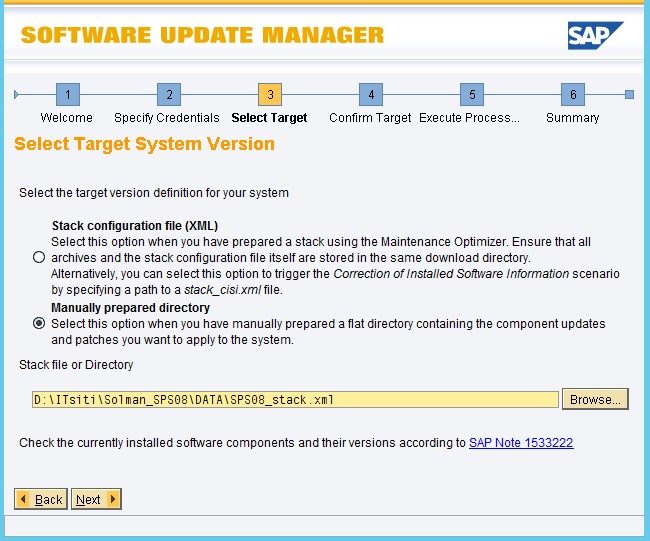This screenshot has width=650, height=541.
Task: Click the Manually prepared directory label
Action: pos(131,308)
